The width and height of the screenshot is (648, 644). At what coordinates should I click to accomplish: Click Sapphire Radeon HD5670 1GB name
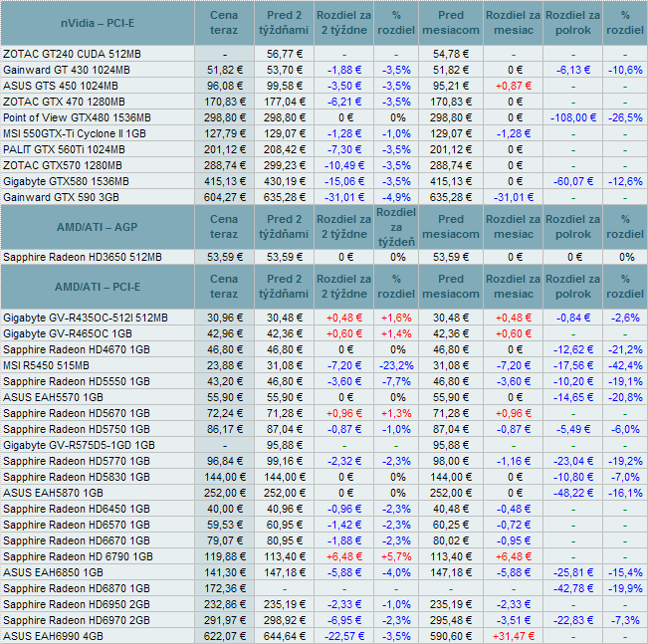(77, 413)
